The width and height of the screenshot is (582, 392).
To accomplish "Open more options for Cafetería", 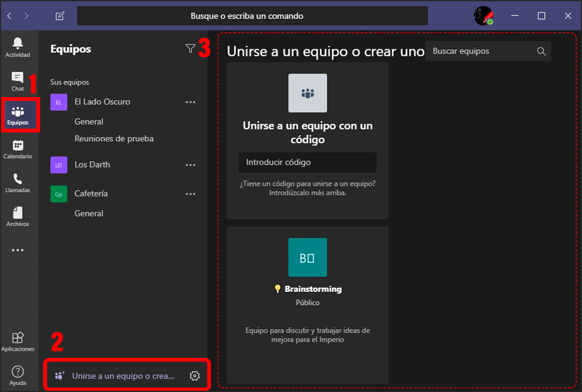I will click(x=191, y=194).
